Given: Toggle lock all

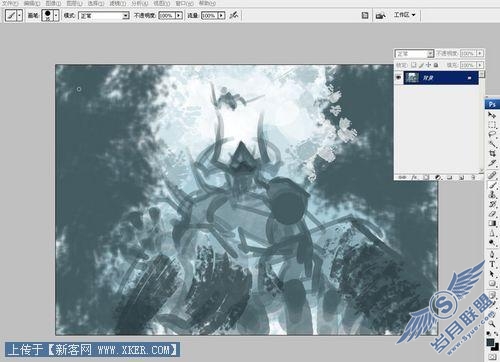Looking at the screenshot, I should coord(436,65).
